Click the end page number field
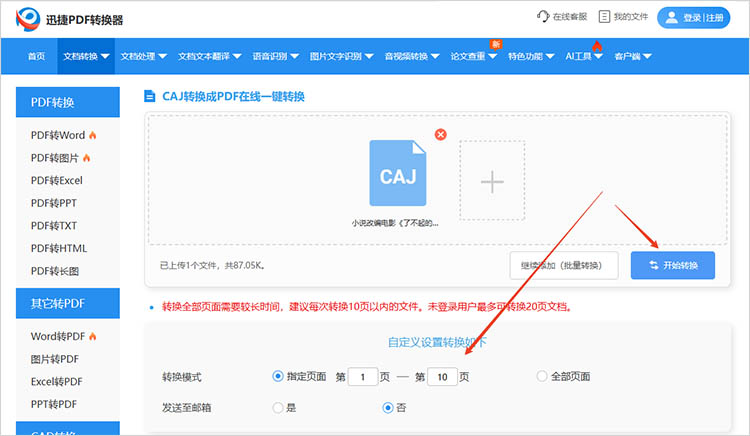This screenshot has width=750, height=436. 442,377
